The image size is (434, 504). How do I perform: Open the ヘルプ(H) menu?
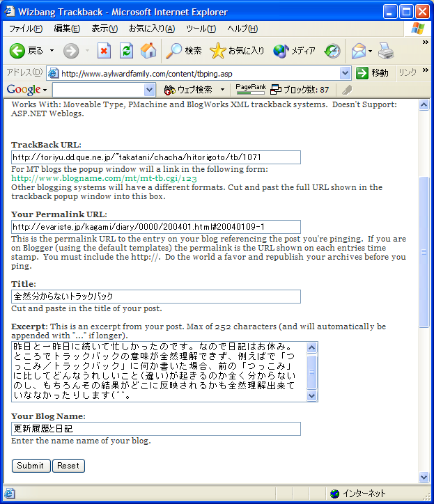coord(242,29)
